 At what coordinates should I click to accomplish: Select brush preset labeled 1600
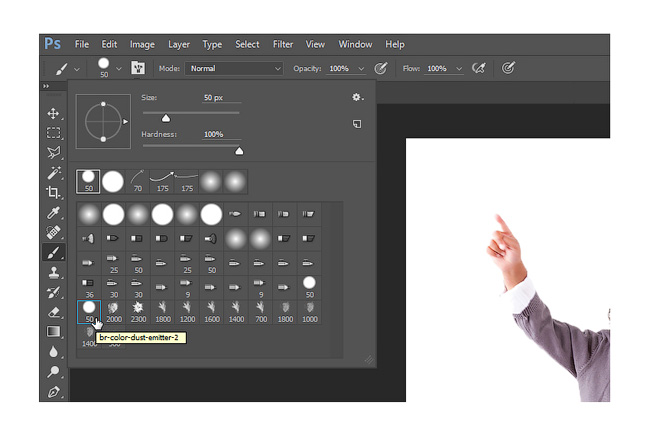coord(211,312)
